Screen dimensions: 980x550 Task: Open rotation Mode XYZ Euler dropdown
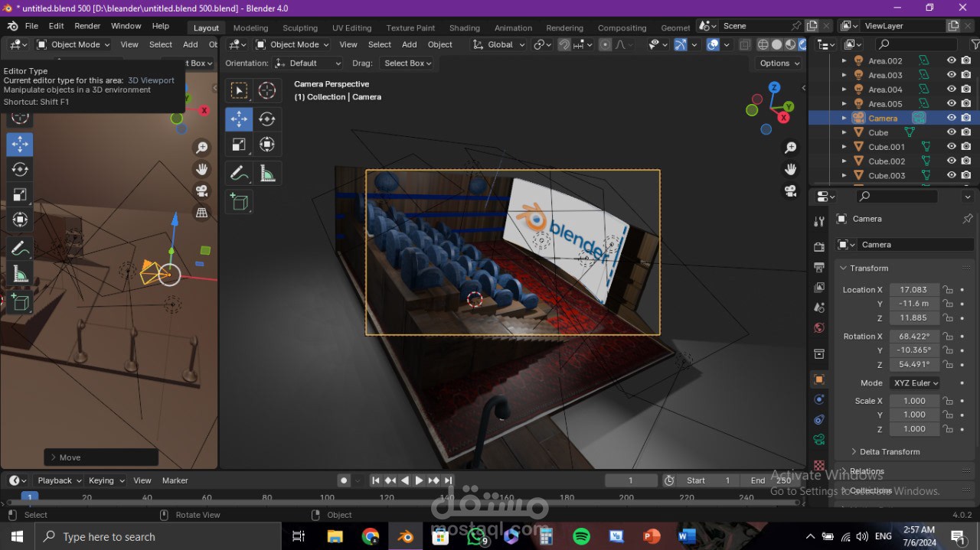coord(915,383)
